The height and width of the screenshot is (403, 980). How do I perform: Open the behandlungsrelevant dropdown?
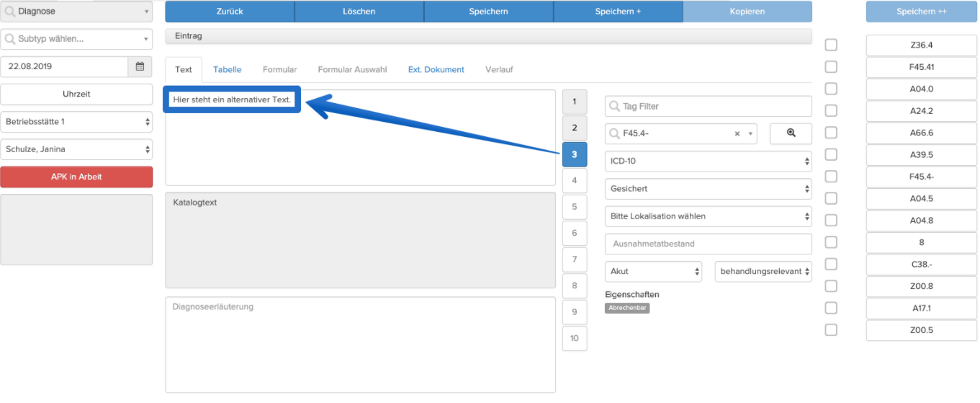pyautogui.click(x=763, y=271)
